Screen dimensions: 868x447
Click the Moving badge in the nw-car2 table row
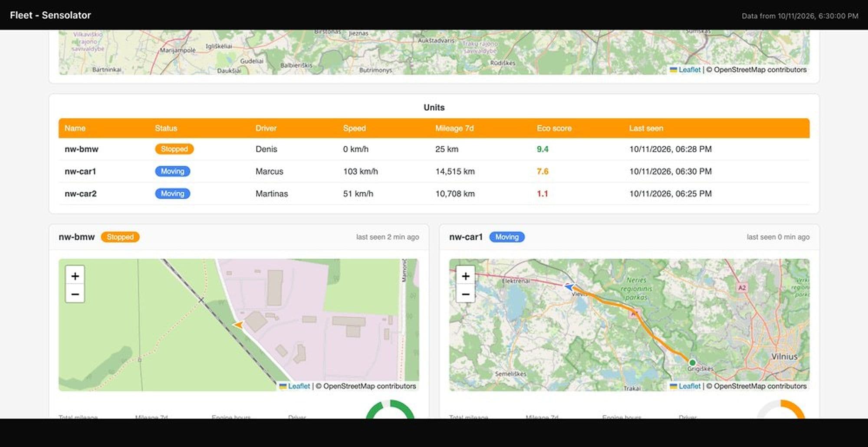tap(172, 194)
